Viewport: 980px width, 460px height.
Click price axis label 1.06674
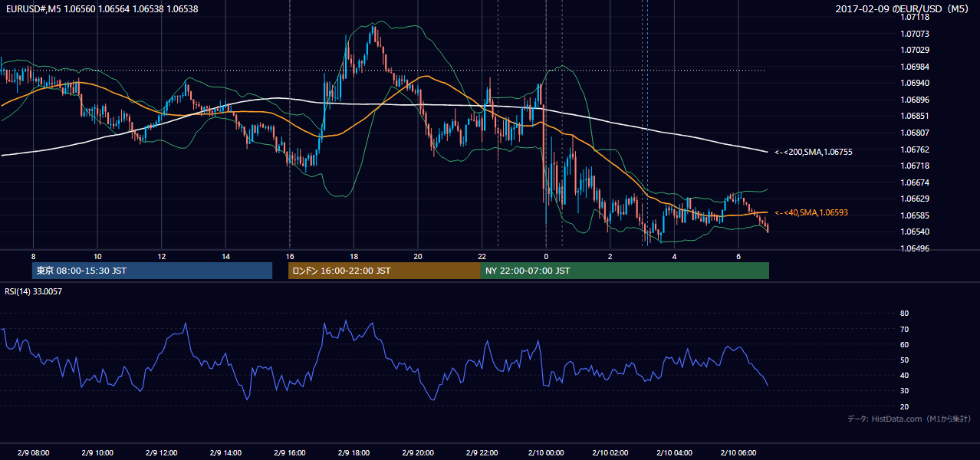click(916, 182)
